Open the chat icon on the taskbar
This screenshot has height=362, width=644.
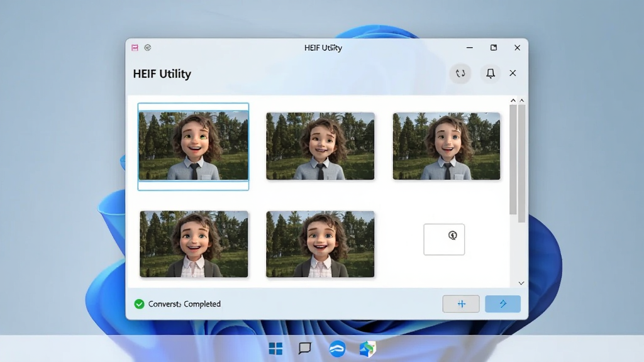[x=305, y=348]
